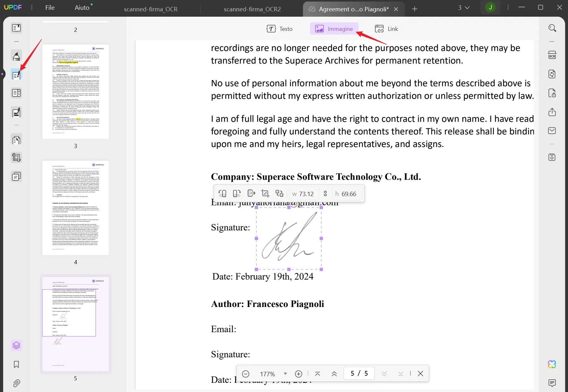Switch to scanned-firma_OCR2 tab
Image resolution: width=568 pixels, height=392 pixels.
252,9
